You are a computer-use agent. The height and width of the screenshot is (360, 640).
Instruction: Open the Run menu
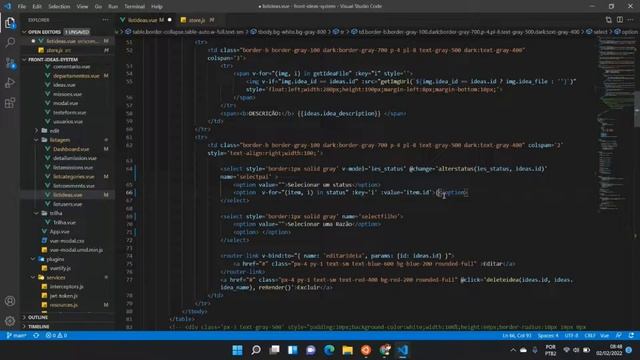pos(113,7)
